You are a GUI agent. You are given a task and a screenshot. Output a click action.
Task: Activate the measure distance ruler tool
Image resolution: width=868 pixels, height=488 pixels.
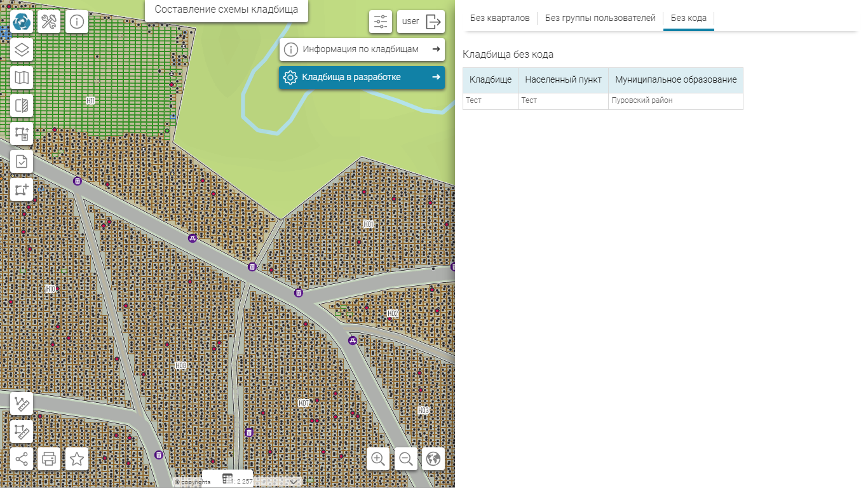[22, 403]
